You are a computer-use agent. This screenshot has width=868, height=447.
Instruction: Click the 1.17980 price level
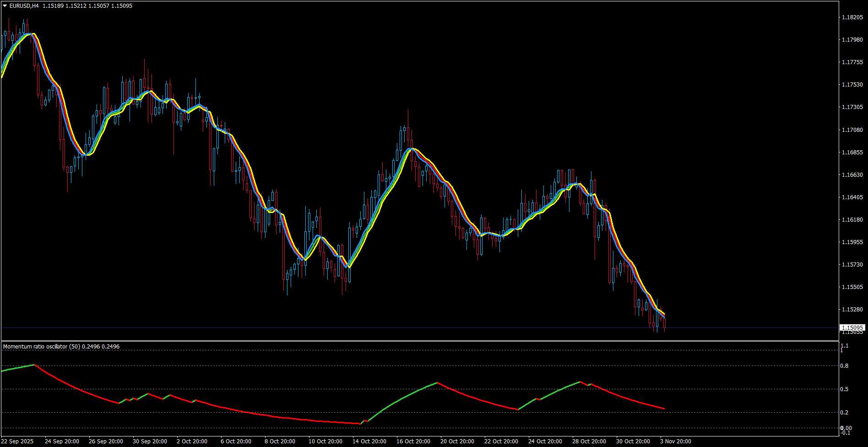[x=852, y=40]
